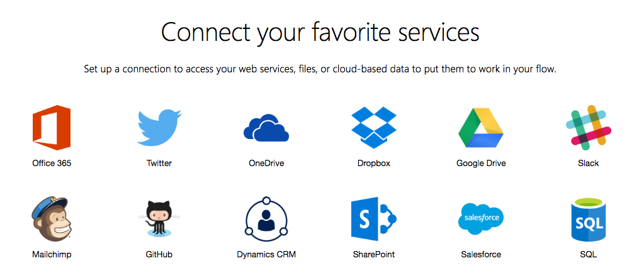The width and height of the screenshot is (644, 280).
Task: Click the Dynamics CRM text label
Action: tap(266, 255)
